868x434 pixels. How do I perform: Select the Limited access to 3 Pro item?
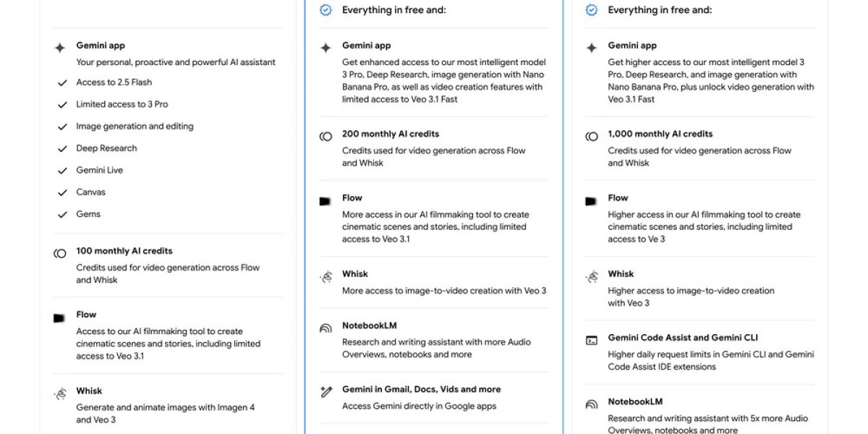pos(122,104)
